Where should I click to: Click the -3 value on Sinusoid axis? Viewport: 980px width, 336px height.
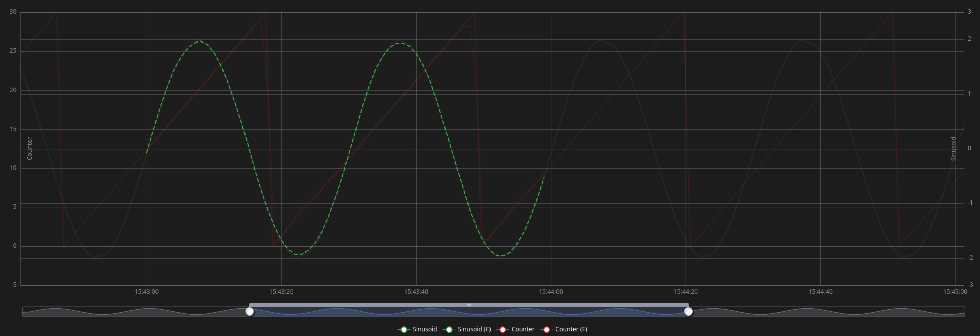click(x=970, y=285)
